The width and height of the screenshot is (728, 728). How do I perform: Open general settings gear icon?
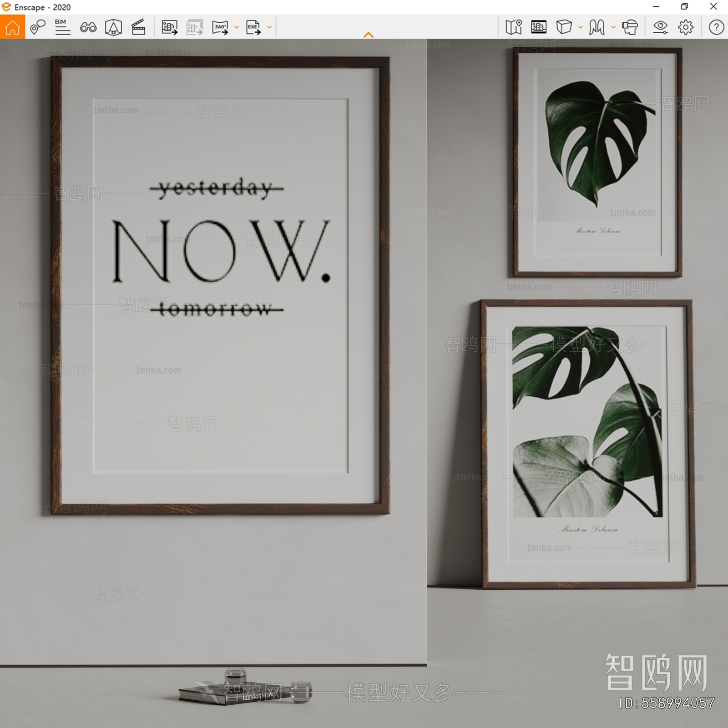tap(686, 27)
